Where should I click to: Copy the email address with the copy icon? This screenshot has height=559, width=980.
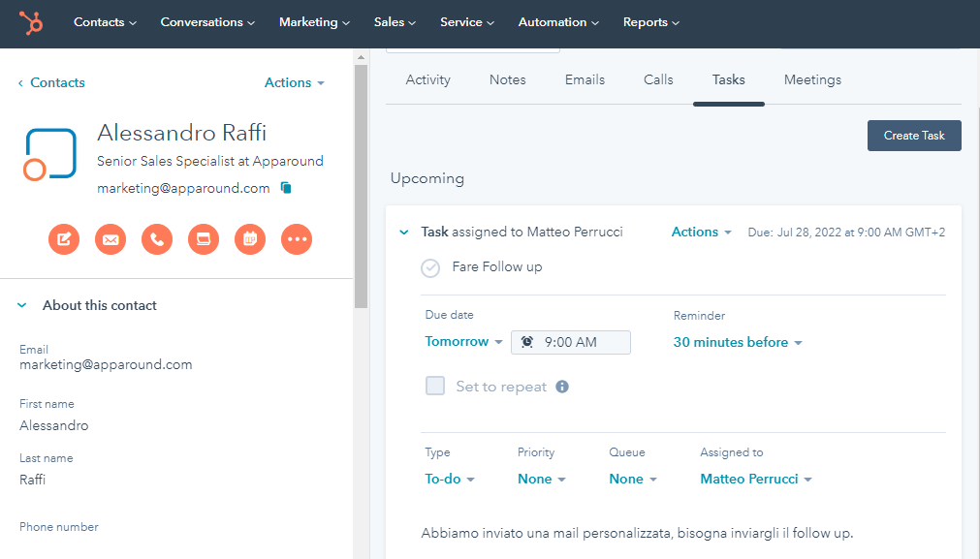[286, 188]
